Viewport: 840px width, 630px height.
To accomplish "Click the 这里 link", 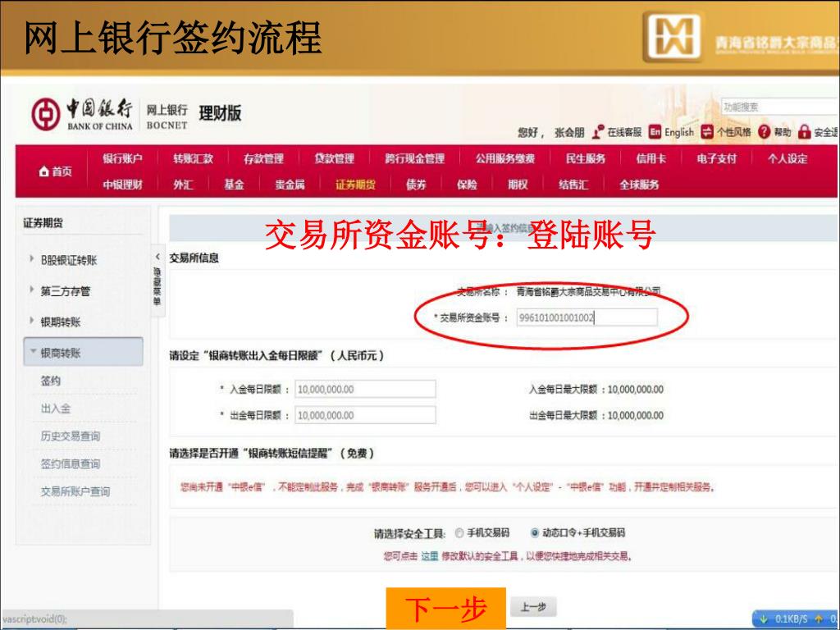I will click(x=429, y=556).
